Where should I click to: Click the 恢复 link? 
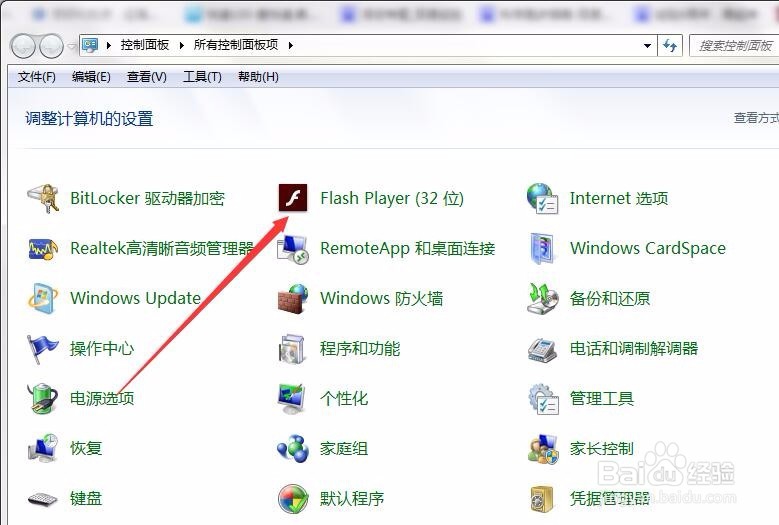coord(86,448)
